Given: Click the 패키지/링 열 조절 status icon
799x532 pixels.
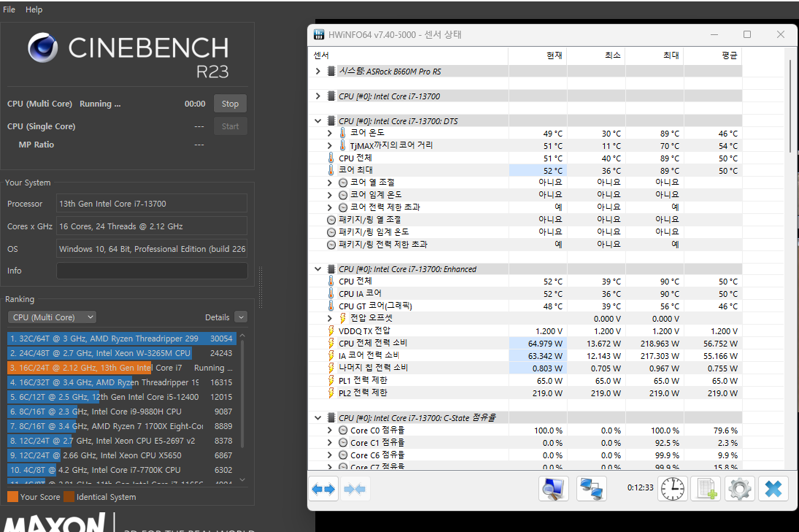Looking at the screenshot, I should tap(331, 220).
